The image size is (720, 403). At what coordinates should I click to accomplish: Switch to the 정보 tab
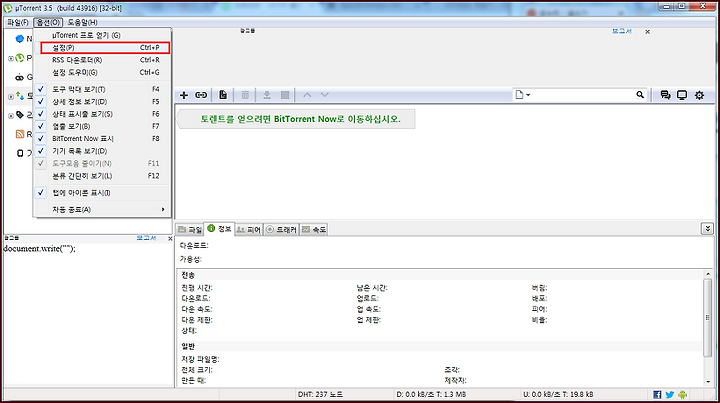(x=219, y=229)
